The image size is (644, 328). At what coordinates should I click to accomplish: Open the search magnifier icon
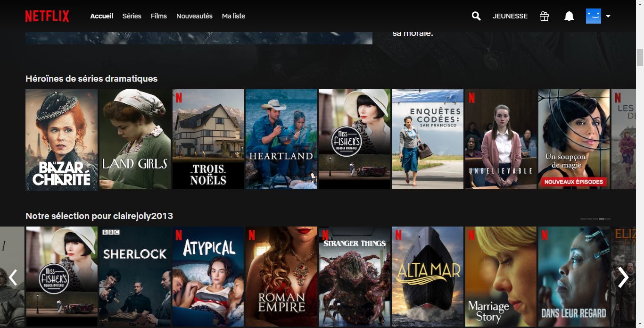tap(476, 16)
